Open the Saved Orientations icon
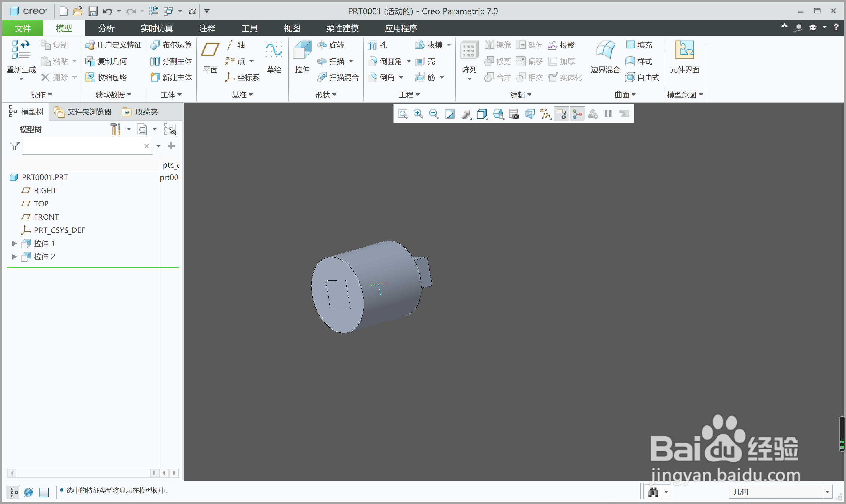Image resolution: width=846 pixels, height=504 pixels. click(498, 114)
